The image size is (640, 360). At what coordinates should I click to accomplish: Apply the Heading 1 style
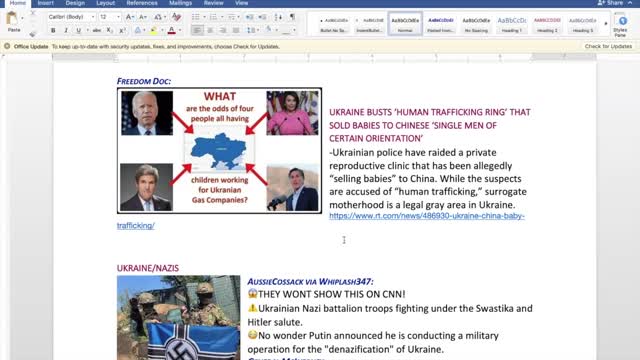[x=511, y=24]
